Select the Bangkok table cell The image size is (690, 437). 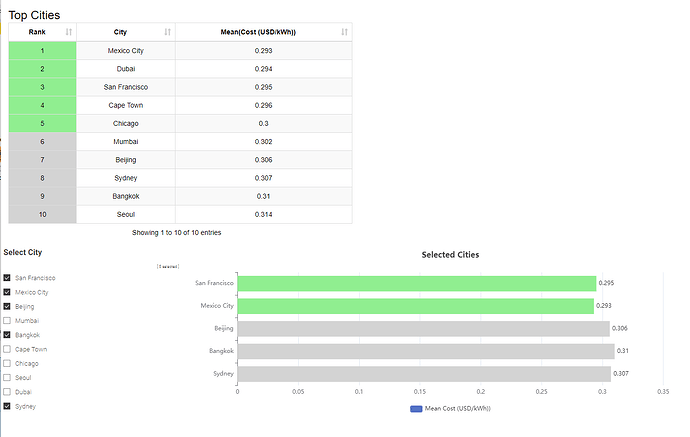click(126, 196)
